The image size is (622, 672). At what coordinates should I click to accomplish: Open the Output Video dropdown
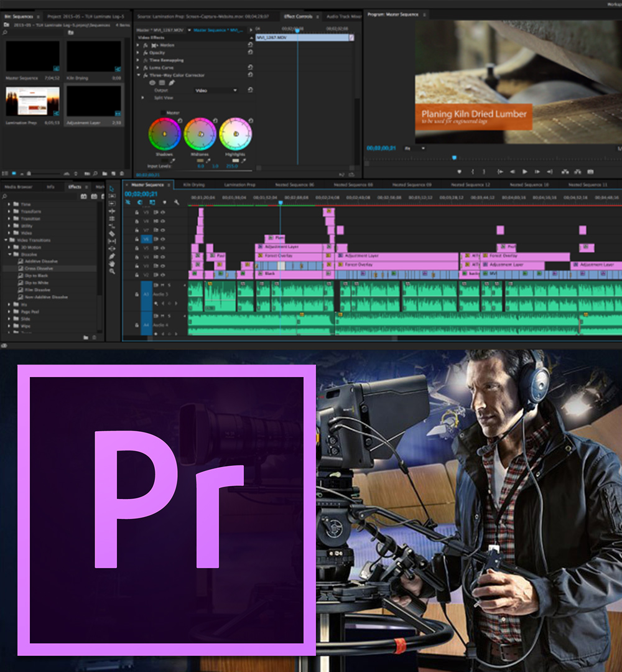[x=216, y=90]
